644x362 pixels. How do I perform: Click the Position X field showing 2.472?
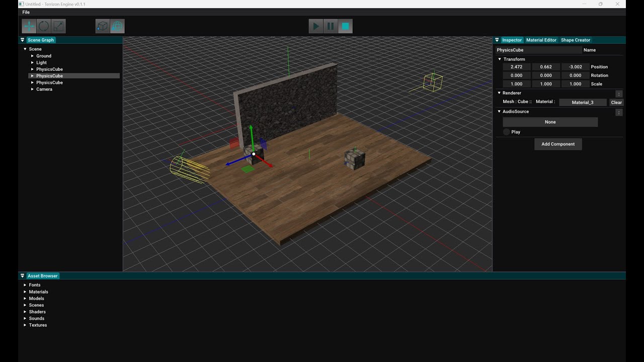pos(516,67)
